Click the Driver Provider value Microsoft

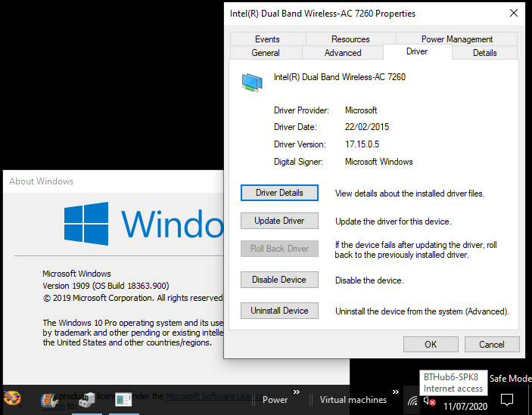361,110
